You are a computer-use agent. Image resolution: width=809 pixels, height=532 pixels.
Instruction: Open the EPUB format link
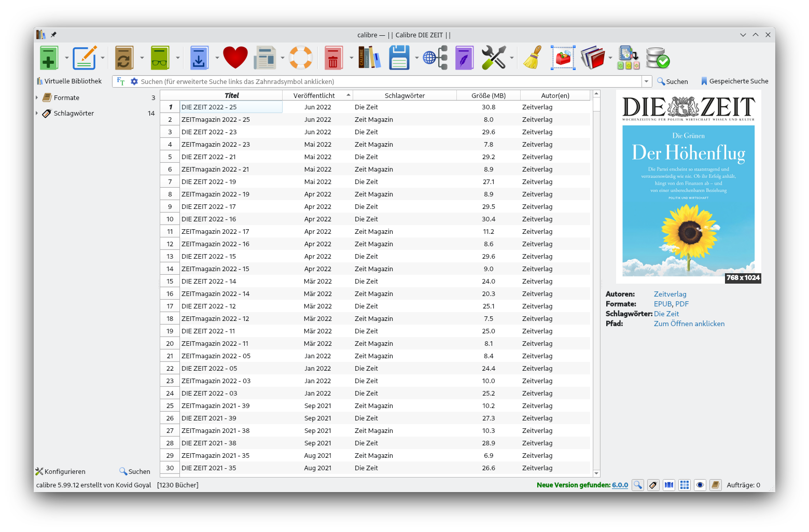pyautogui.click(x=663, y=304)
